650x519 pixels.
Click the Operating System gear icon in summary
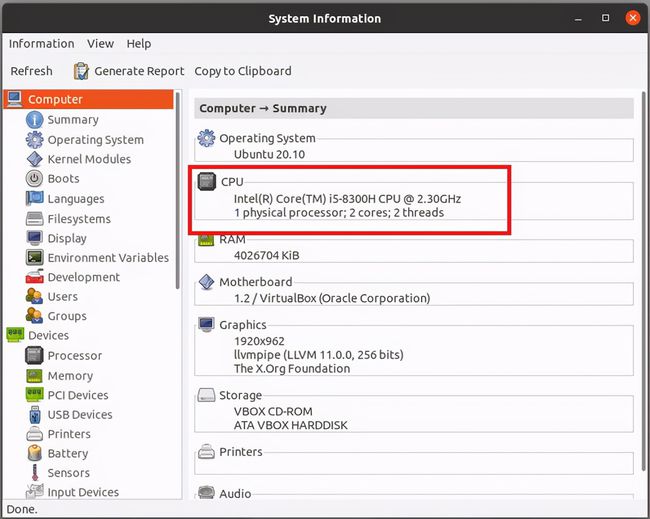[x=206, y=138]
